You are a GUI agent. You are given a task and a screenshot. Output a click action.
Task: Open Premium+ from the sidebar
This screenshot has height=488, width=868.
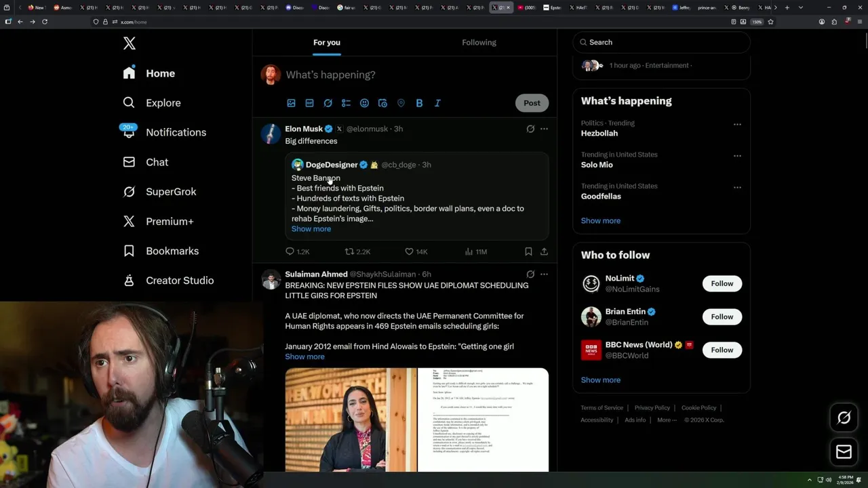159,221
